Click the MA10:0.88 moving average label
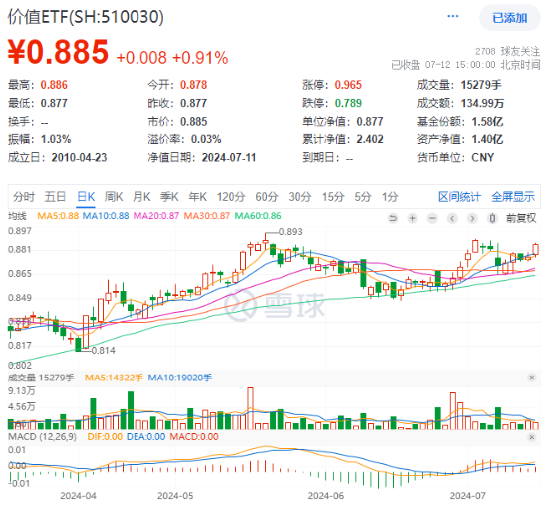Screen dimensions: 550x505 tap(106, 216)
